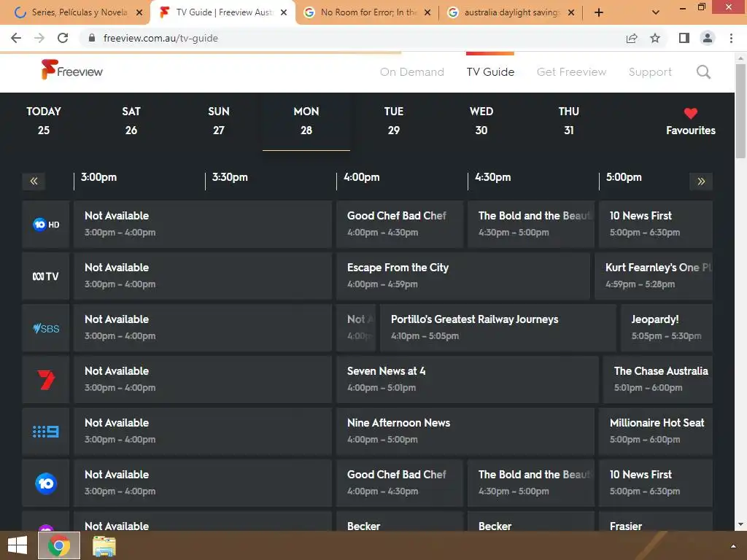Click the Chrome taskbar icon
This screenshot has width=747, height=560.
click(x=59, y=545)
